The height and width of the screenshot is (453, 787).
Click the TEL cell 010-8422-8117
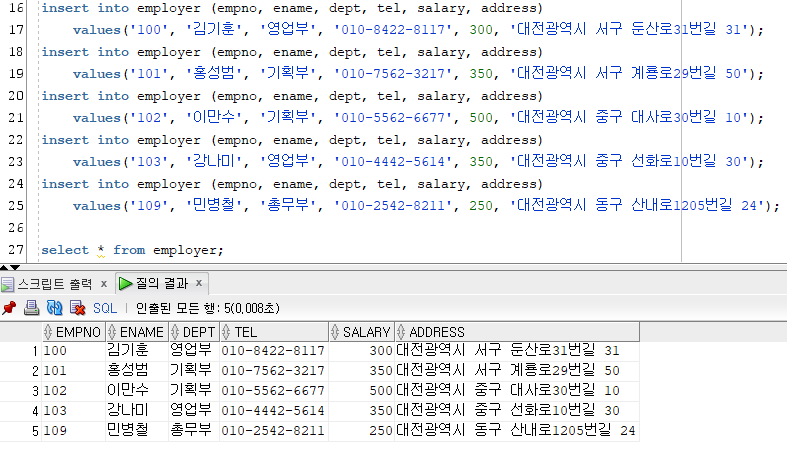pyautogui.click(x=274, y=351)
